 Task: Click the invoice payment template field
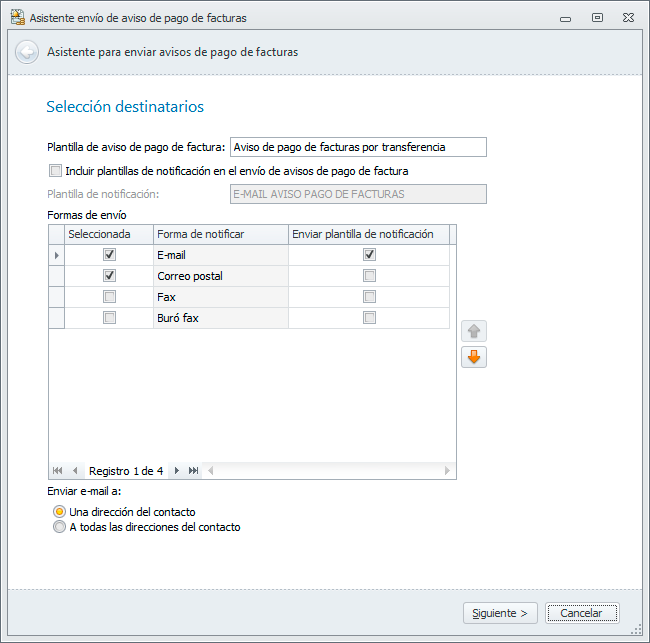(358, 147)
